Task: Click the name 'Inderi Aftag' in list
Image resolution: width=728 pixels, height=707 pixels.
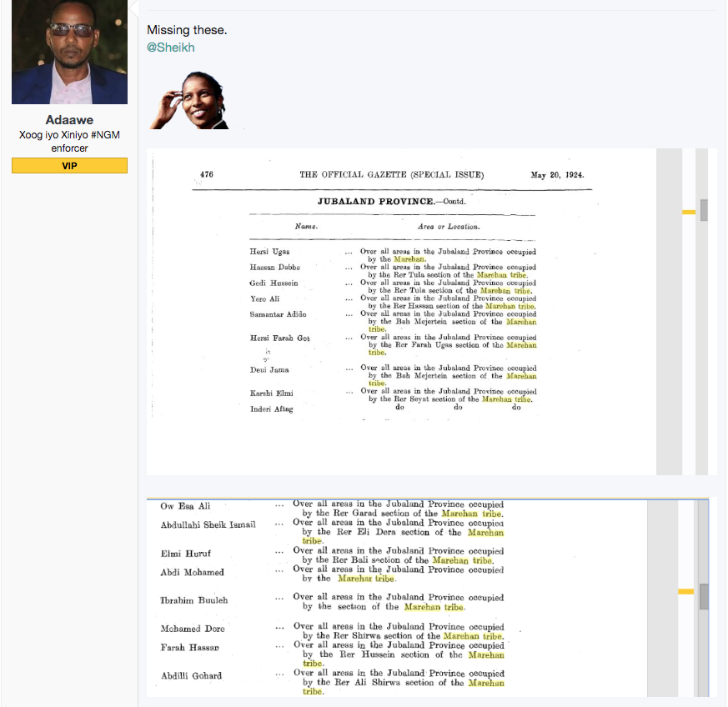Action: click(x=271, y=409)
